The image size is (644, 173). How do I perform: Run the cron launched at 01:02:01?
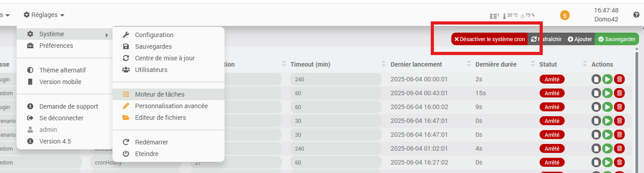607,148
